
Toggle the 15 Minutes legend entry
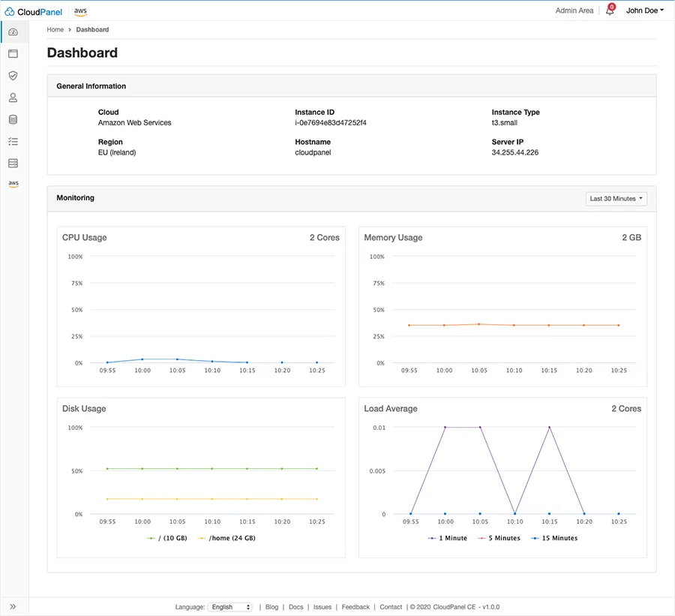553,538
